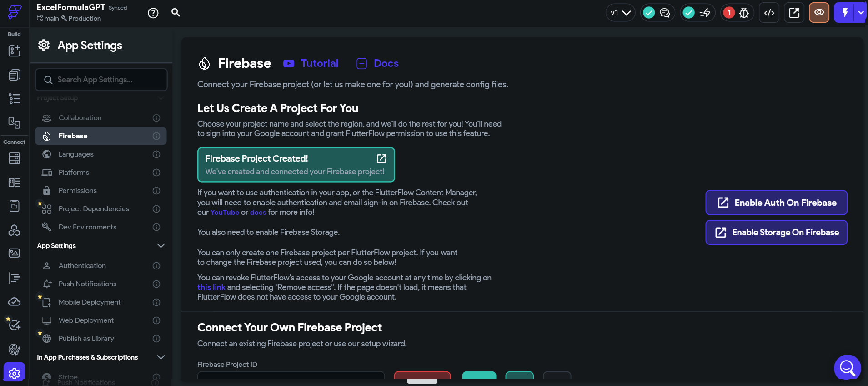Click the preview eye button
Screen dimensions: 868x386
tap(819, 12)
